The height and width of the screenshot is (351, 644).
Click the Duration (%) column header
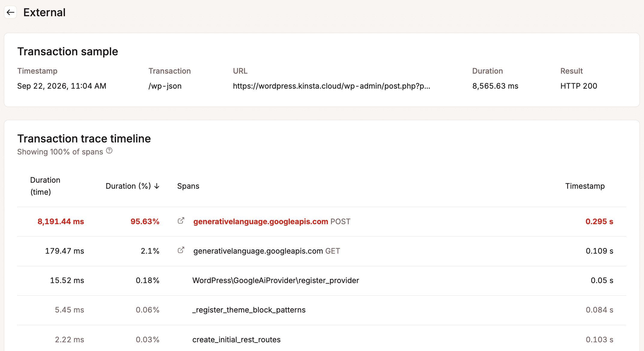point(132,186)
